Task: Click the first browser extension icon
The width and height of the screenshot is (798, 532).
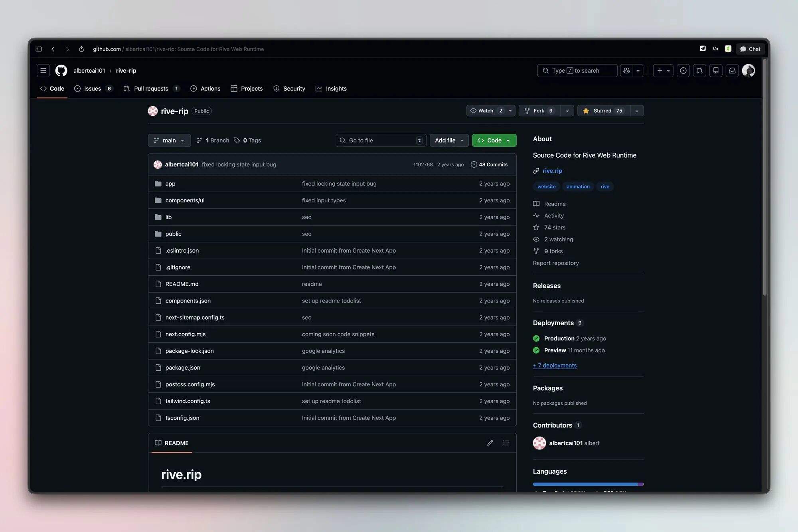Action: pyautogui.click(x=703, y=49)
